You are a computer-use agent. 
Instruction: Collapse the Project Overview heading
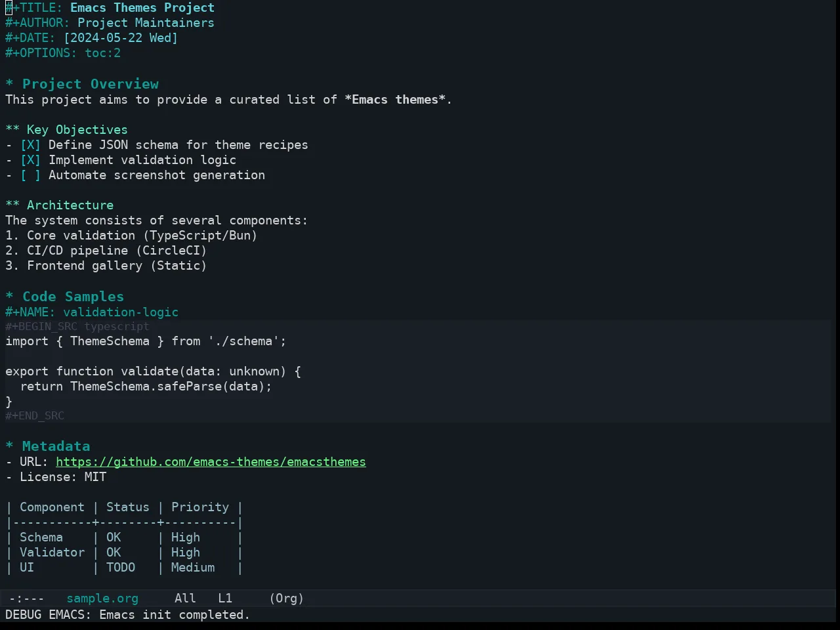pos(82,84)
